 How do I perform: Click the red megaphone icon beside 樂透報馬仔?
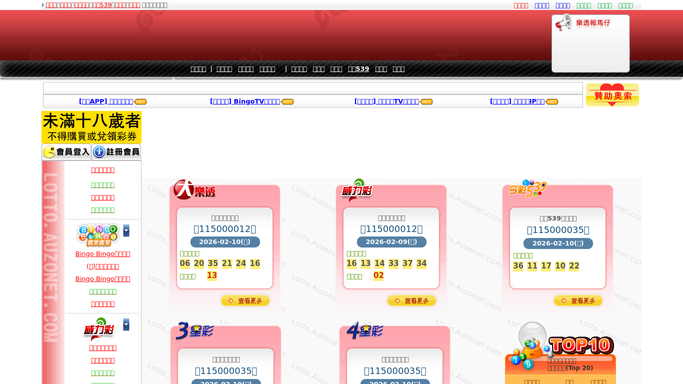[x=563, y=23]
